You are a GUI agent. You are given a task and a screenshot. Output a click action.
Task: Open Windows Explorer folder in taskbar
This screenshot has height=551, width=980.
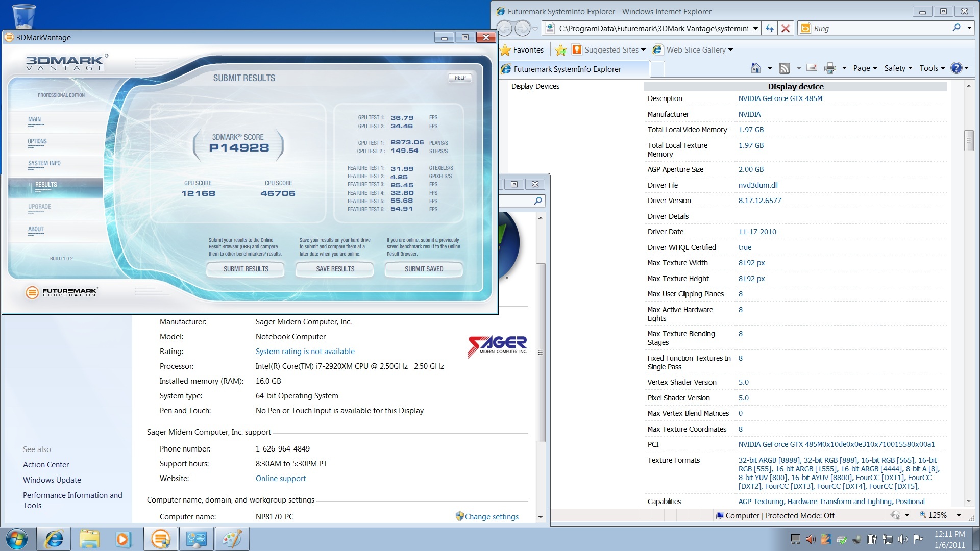(89, 539)
